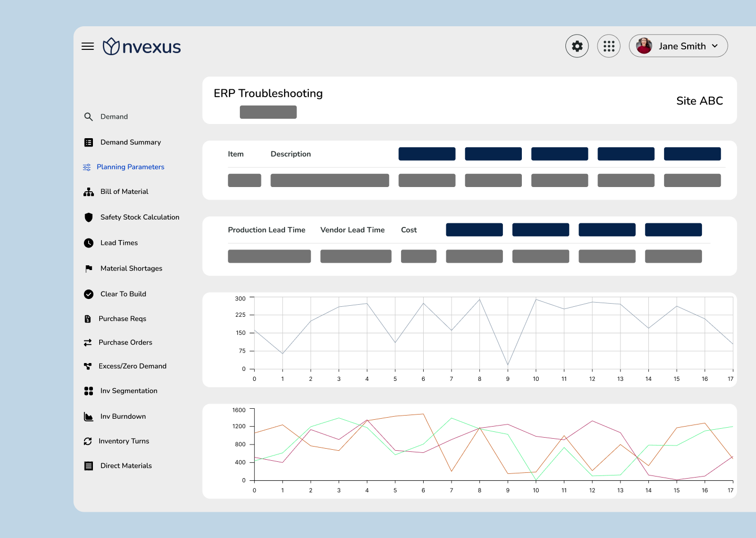
Task: Click the nvexus logo
Action: pos(142,47)
